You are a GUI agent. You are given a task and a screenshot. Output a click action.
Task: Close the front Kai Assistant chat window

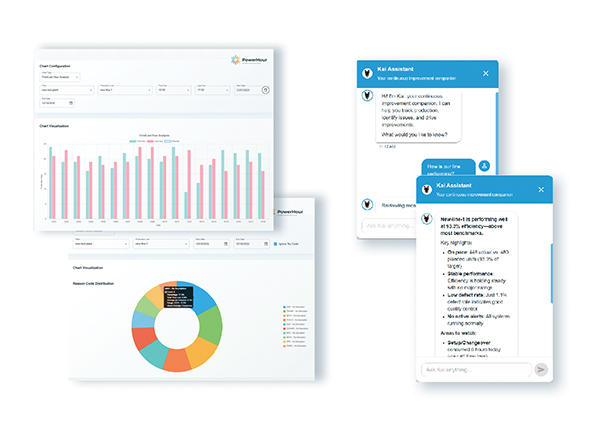pos(541,190)
